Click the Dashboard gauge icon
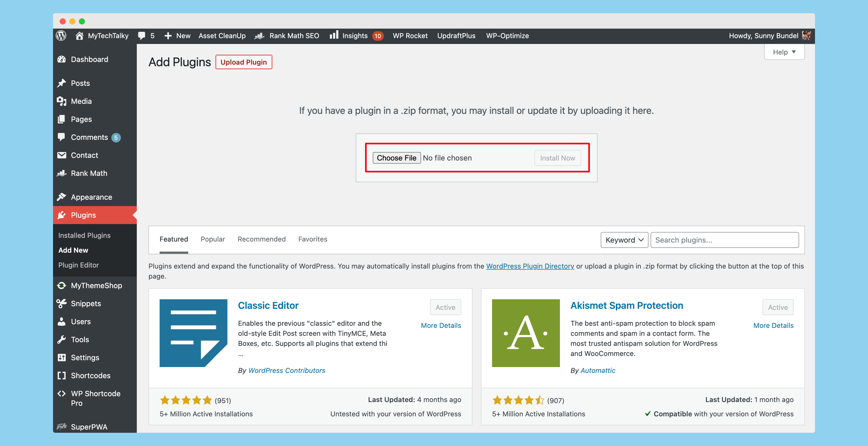Screen dimensions: 868x446 [61, 60]
